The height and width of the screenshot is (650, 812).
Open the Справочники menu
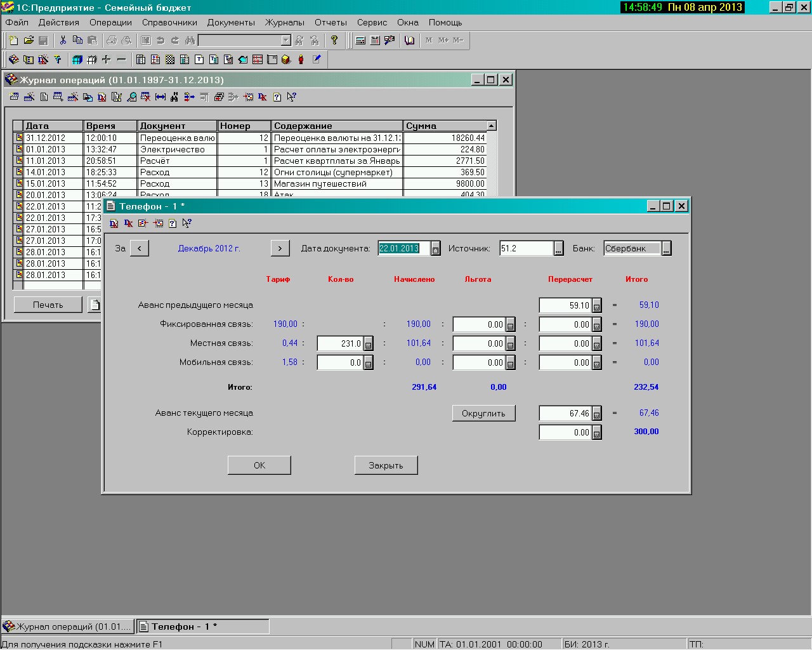[x=169, y=22]
